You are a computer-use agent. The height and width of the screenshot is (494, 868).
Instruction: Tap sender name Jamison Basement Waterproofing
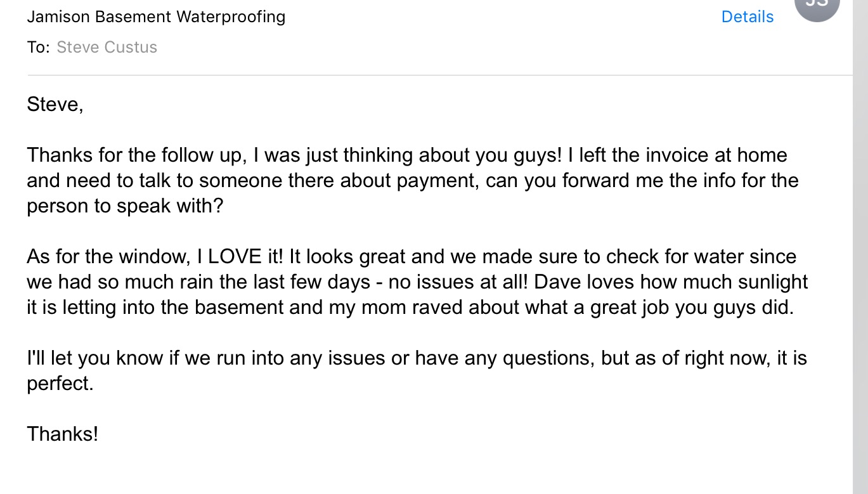coord(156,17)
